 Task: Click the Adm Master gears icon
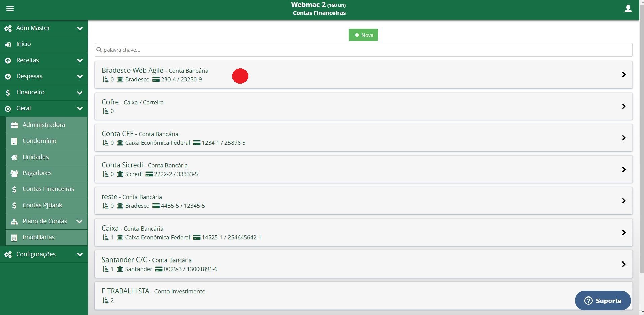pyautogui.click(x=8, y=28)
